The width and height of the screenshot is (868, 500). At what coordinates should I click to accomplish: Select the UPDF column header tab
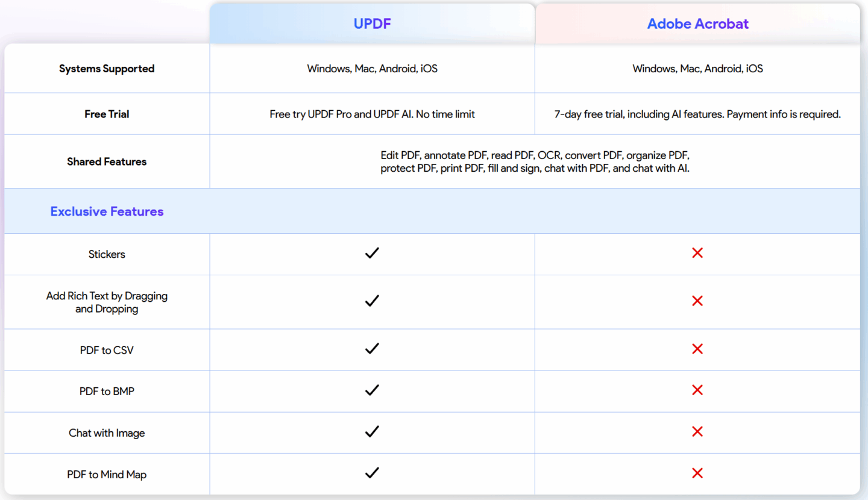tap(372, 23)
